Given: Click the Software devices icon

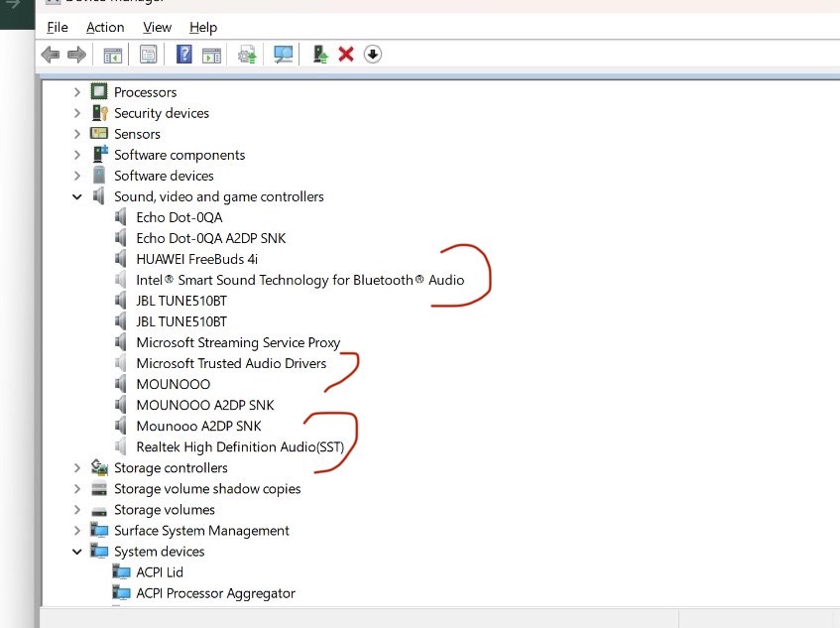Looking at the screenshot, I should coord(99,175).
